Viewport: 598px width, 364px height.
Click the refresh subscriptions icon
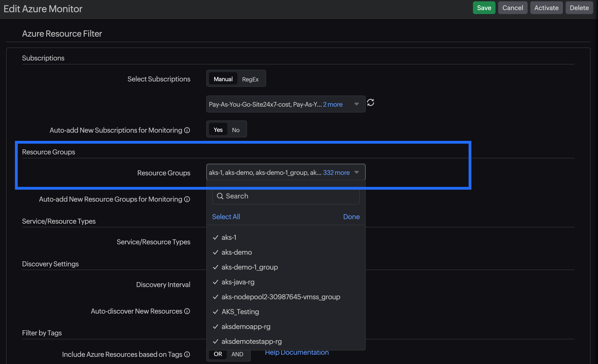coord(370,102)
